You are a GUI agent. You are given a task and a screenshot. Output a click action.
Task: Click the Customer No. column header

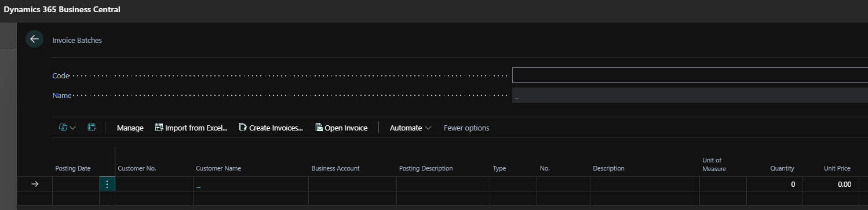(x=137, y=168)
